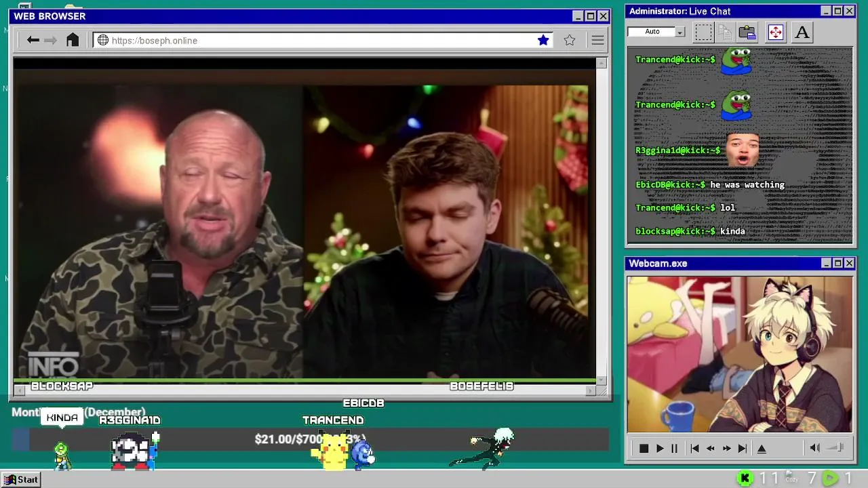Click blocksap's 'kinda' chat message
Viewport: 868px width, 488px height.
(732, 231)
